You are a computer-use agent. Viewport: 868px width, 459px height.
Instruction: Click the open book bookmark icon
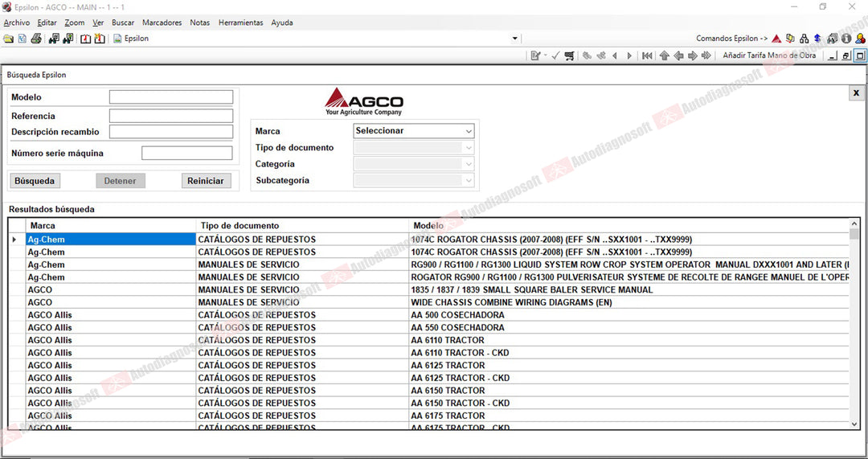pos(85,39)
